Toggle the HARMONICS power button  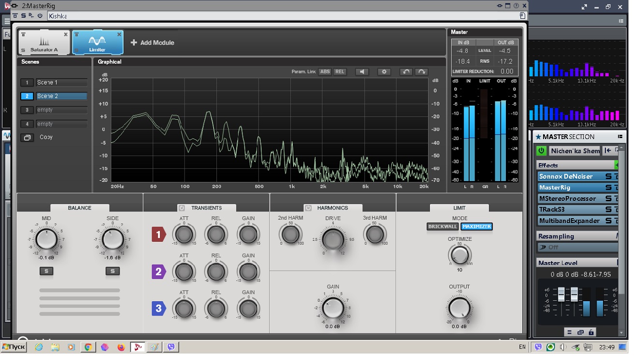(308, 208)
